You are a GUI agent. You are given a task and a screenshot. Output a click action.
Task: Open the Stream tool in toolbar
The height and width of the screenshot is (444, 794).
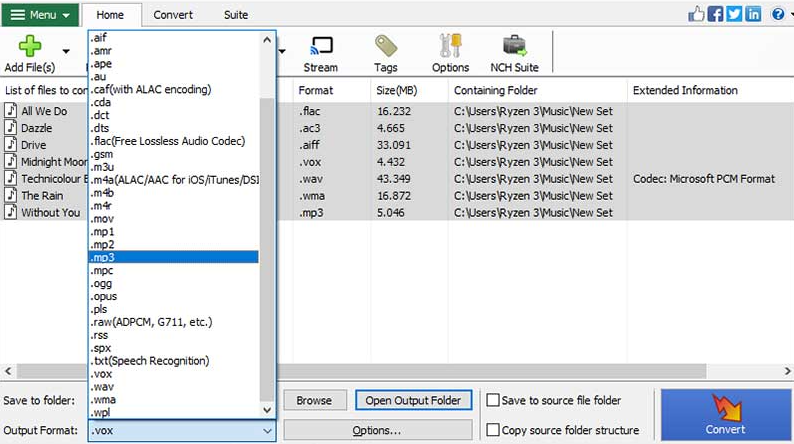[x=321, y=47]
